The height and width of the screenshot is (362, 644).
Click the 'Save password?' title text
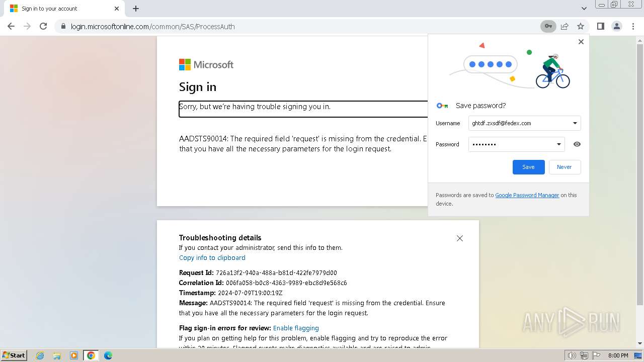point(480,106)
